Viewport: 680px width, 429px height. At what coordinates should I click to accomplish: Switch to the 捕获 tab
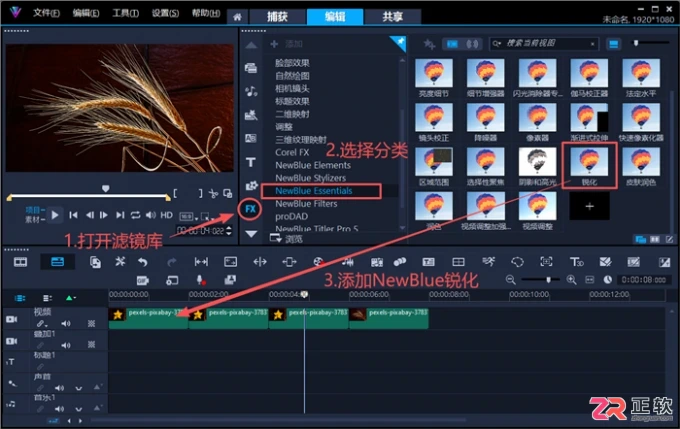277,17
